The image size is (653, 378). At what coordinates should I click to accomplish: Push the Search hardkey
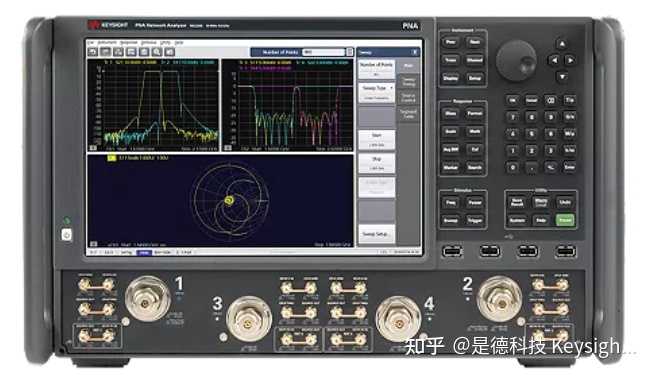tap(474, 167)
